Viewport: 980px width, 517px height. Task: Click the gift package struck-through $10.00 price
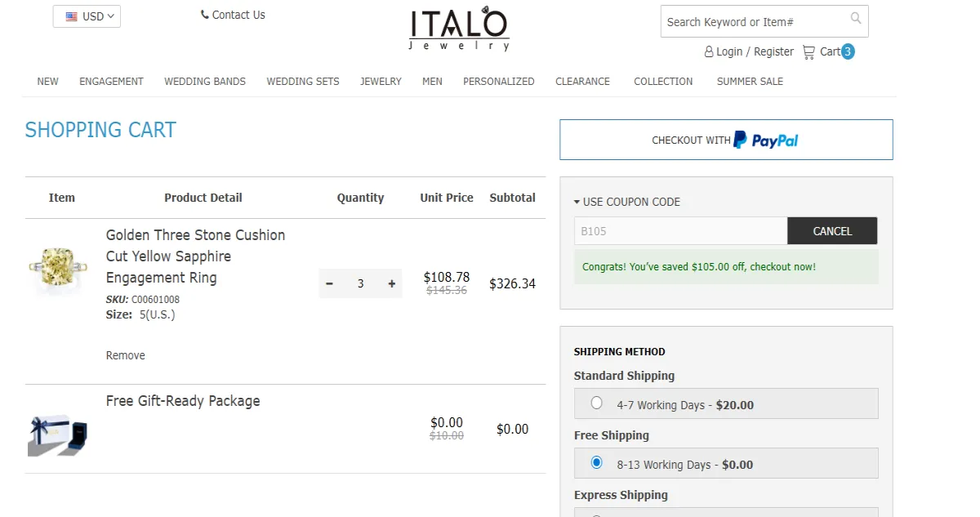click(x=447, y=436)
